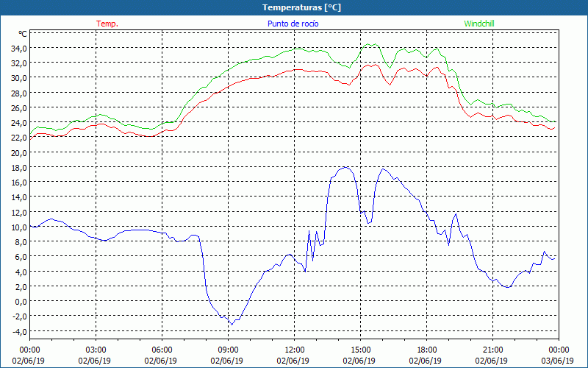Click the 10,0 y-axis value
The image size is (588, 368).
point(19,227)
